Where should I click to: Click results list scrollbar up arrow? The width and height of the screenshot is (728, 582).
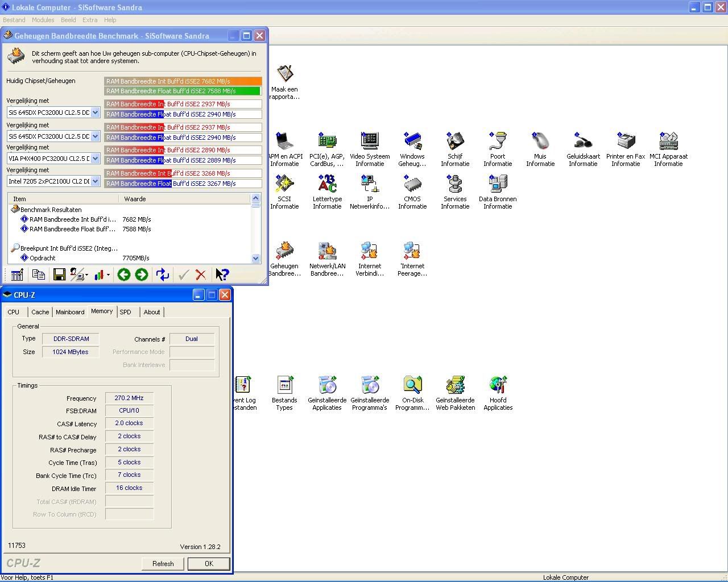[x=255, y=198]
